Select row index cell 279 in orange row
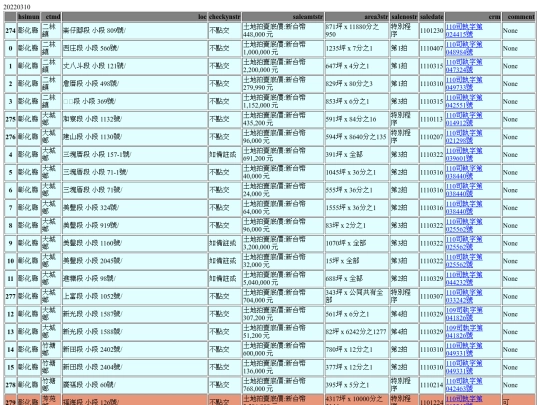This screenshot has width=540, height=405. [x=10, y=401]
